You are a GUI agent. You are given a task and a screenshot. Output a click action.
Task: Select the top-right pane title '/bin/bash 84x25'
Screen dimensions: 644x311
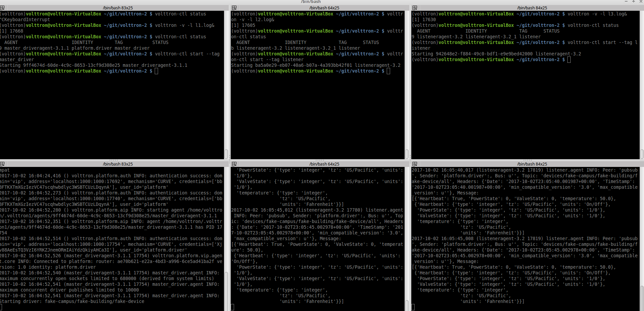532,8
